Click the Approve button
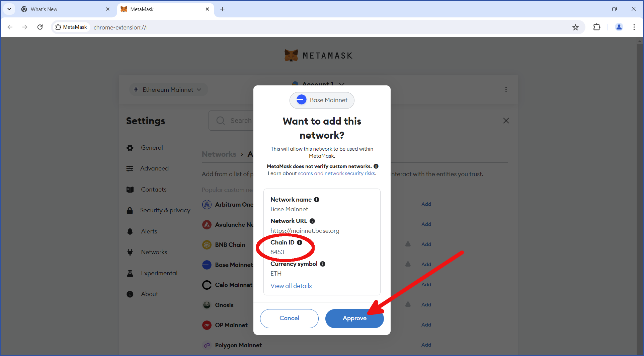 click(354, 318)
